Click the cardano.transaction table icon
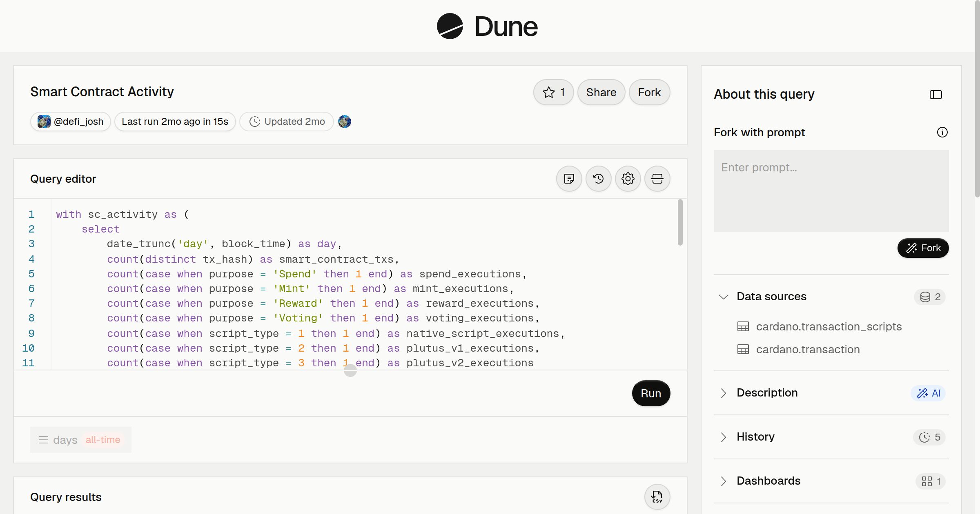The image size is (980, 514). click(743, 350)
